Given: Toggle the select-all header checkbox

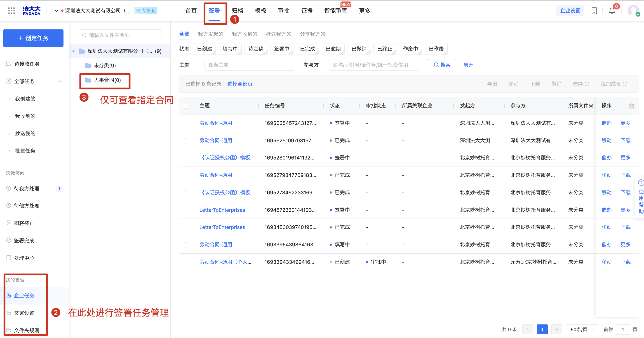Looking at the screenshot, I should tap(185, 106).
